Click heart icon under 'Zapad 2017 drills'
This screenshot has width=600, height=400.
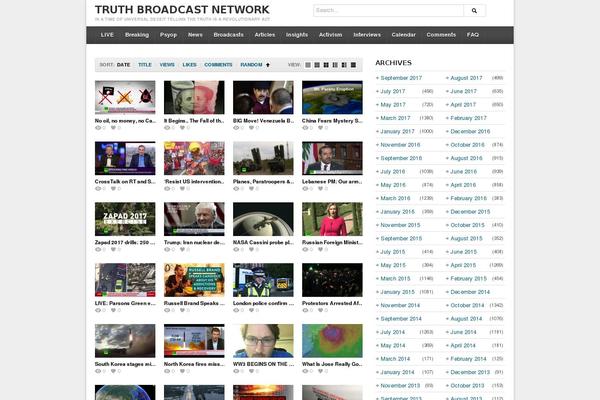pyautogui.click(x=113, y=250)
